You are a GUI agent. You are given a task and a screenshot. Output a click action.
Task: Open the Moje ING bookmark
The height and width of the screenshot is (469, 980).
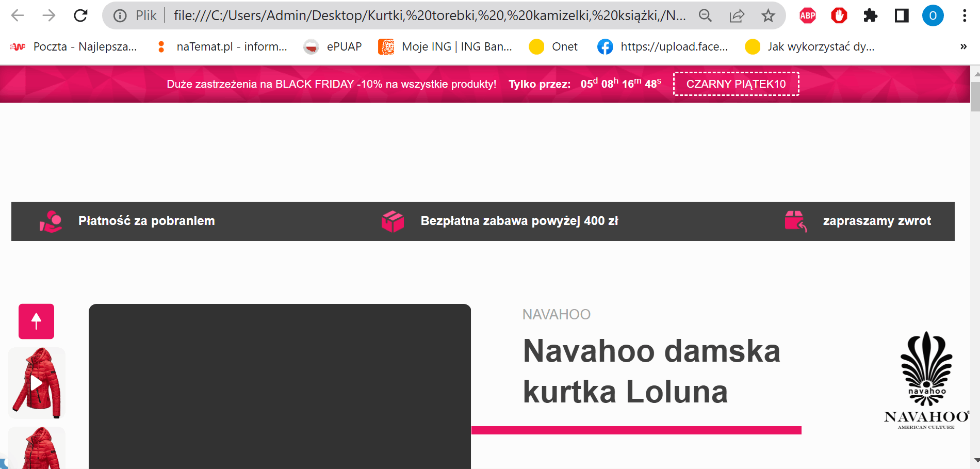(446, 47)
